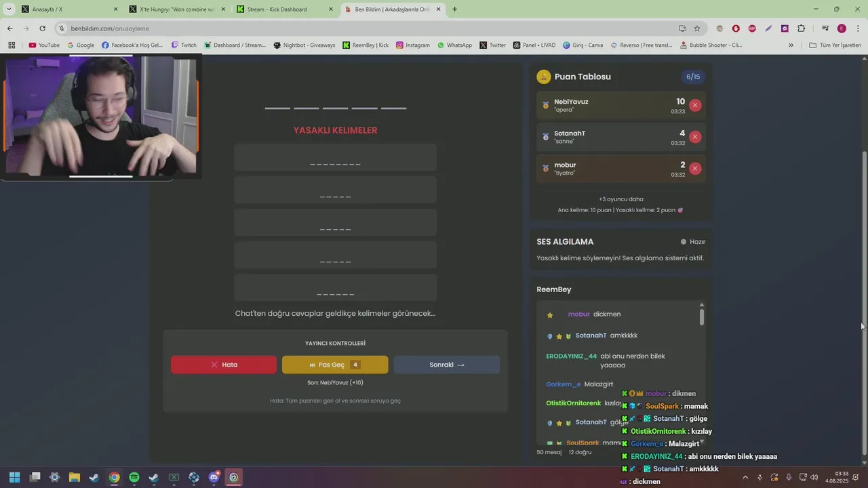This screenshot has height=488, width=868.
Task: Click the Pas Geç skip button
Action: click(x=335, y=365)
